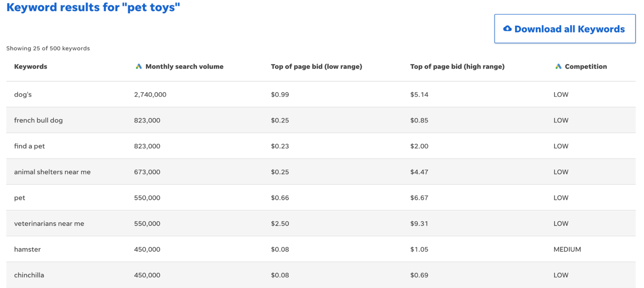Click the Download all Keywords button
The width and height of the screenshot is (644, 288).
click(565, 29)
